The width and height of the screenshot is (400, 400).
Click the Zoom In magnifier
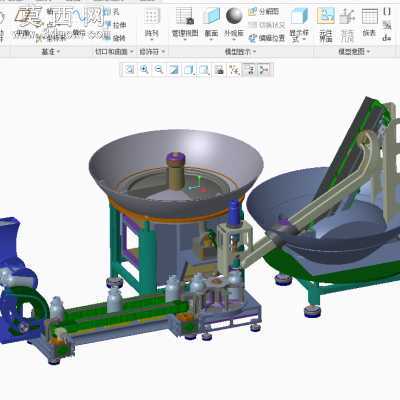coord(144,70)
